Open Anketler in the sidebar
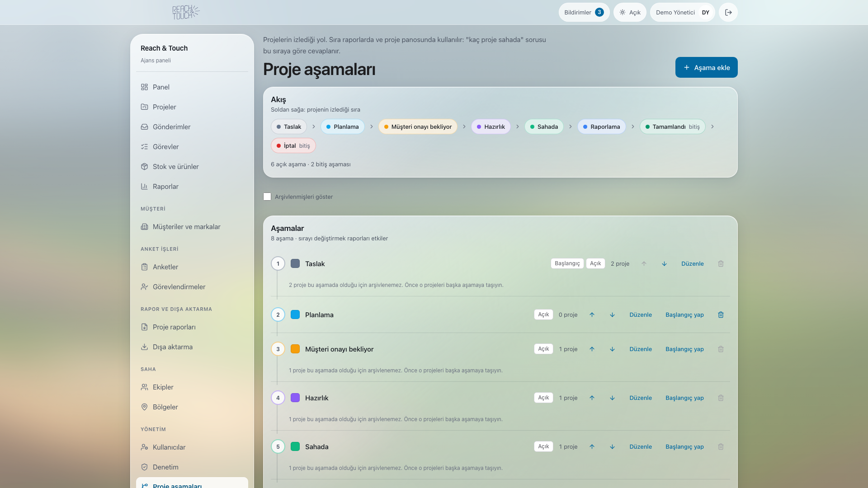 tap(192, 267)
